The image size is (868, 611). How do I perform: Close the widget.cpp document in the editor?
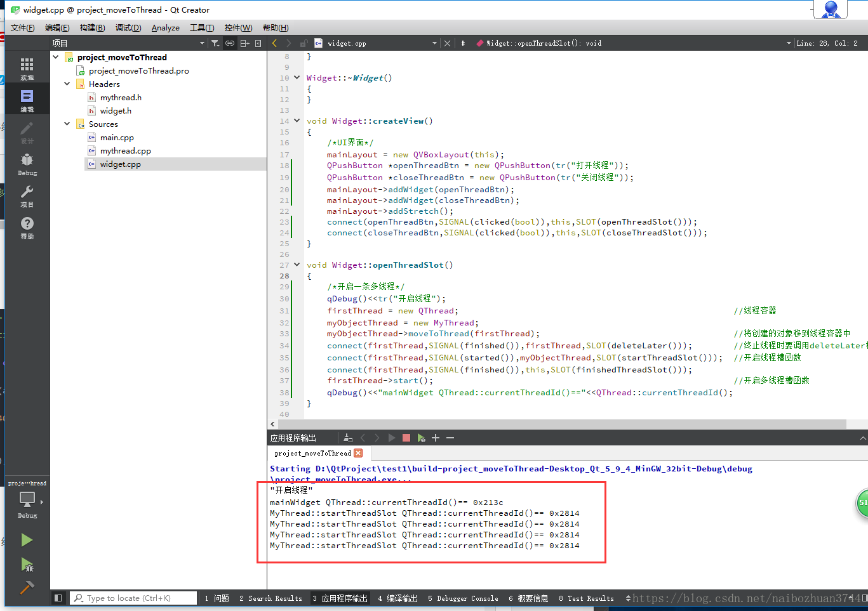click(447, 43)
